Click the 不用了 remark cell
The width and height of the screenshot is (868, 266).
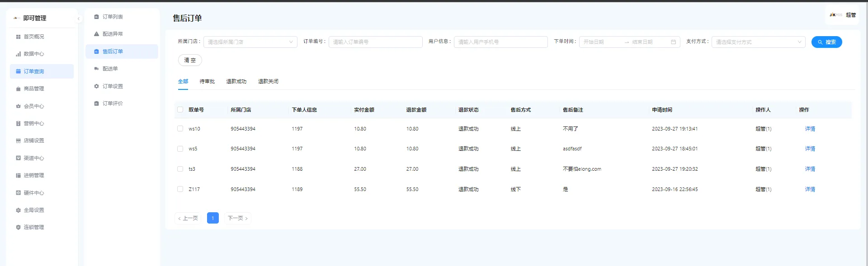tap(571, 129)
